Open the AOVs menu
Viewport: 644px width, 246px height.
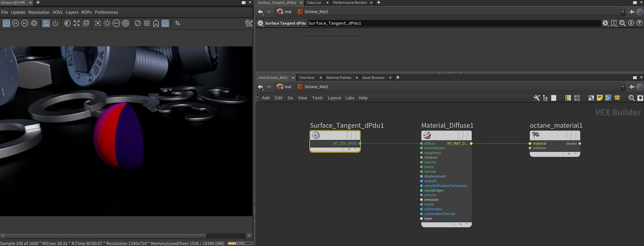pos(57,12)
